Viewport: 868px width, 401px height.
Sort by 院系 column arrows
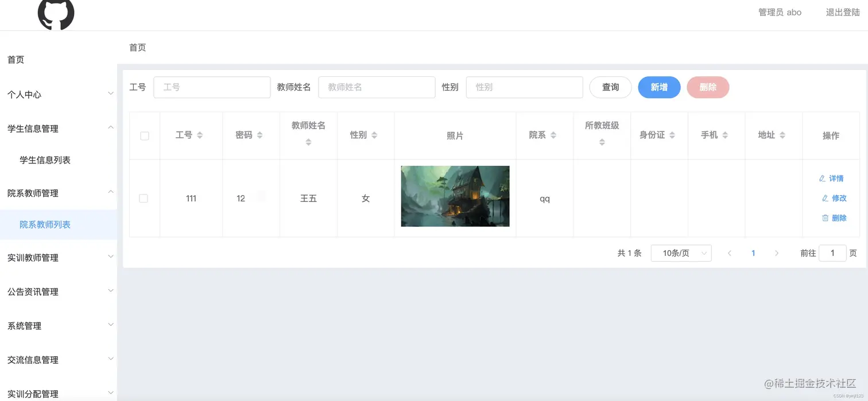tap(553, 135)
